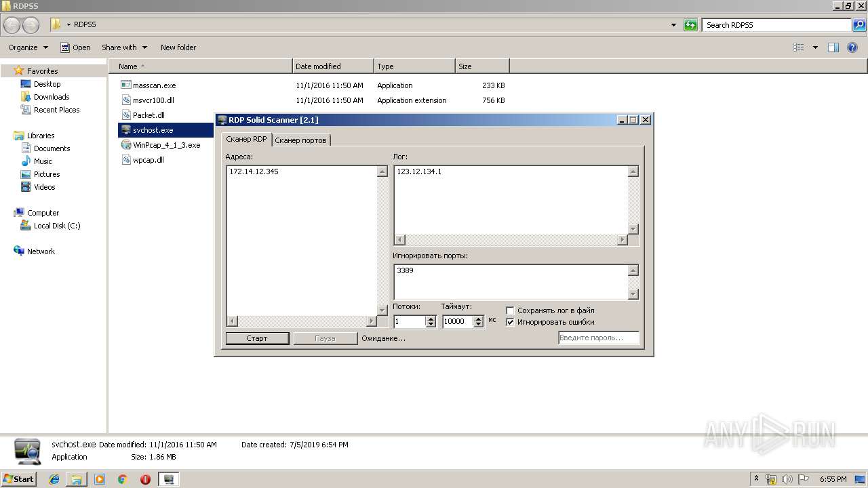Refresh the RDPSS folder view
Screen dimensions: 868x488
coord(690,25)
